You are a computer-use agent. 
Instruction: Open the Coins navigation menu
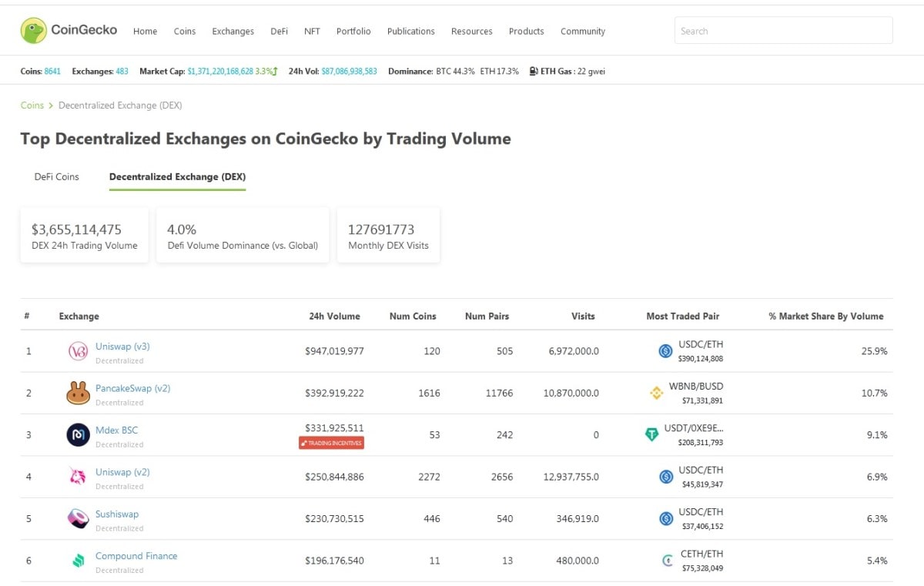pos(185,32)
